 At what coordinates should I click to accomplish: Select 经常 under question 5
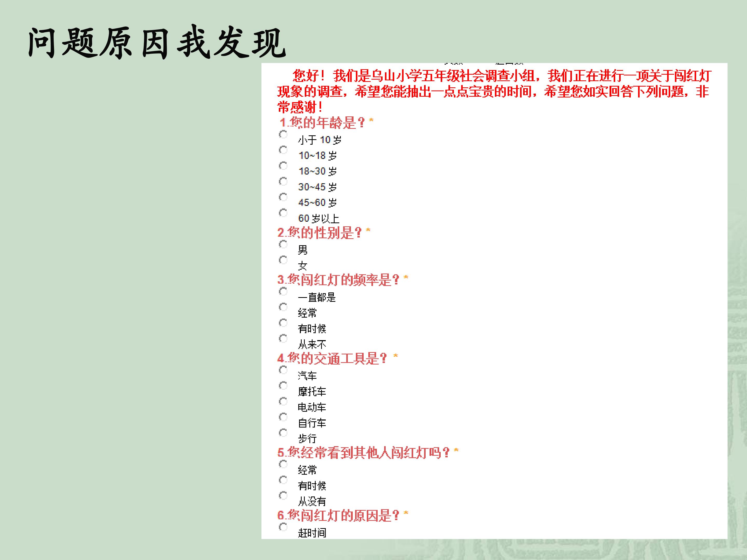[x=283, y=464]
